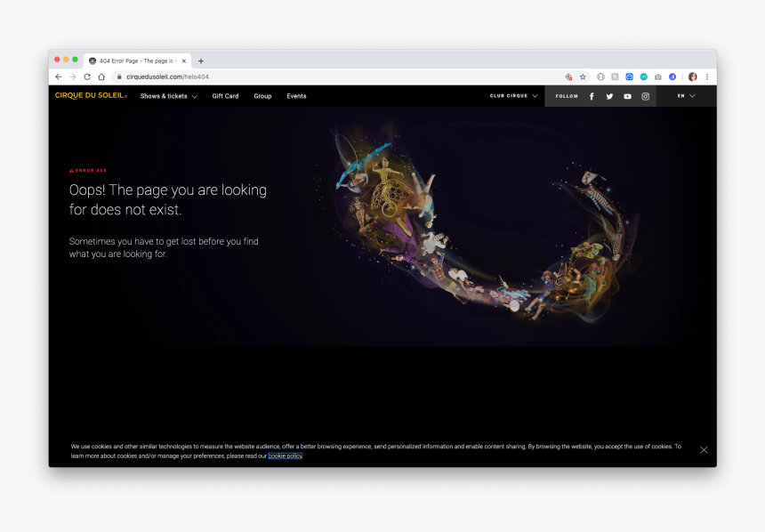
Task: Expand the Shows & tickets dropdown
Action: point(168,96)
